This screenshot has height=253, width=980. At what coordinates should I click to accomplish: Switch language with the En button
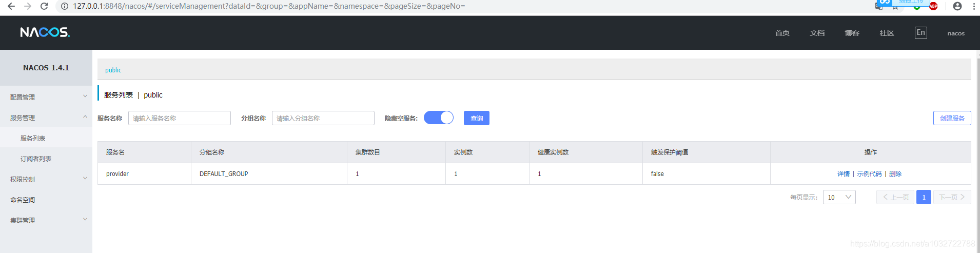[x=921, y=33]
